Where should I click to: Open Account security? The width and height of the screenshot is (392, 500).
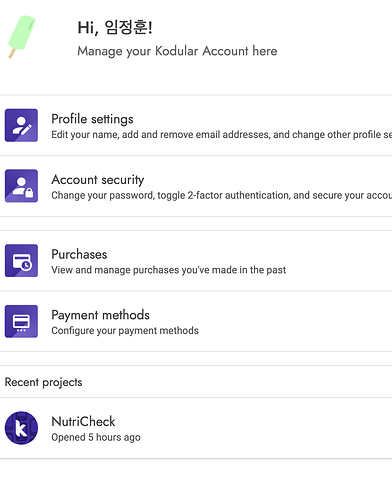pyautogui.click(x=196, y=186)
